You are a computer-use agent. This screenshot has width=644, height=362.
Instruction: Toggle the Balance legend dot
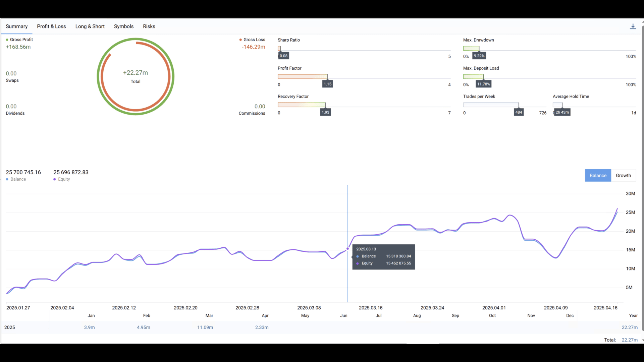[7, 179]
